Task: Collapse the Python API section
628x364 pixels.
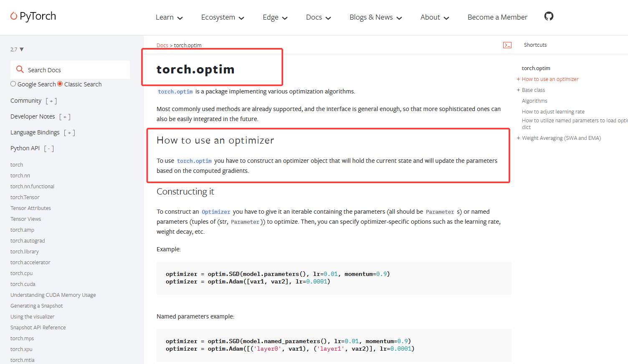Action: click(49, 149)
